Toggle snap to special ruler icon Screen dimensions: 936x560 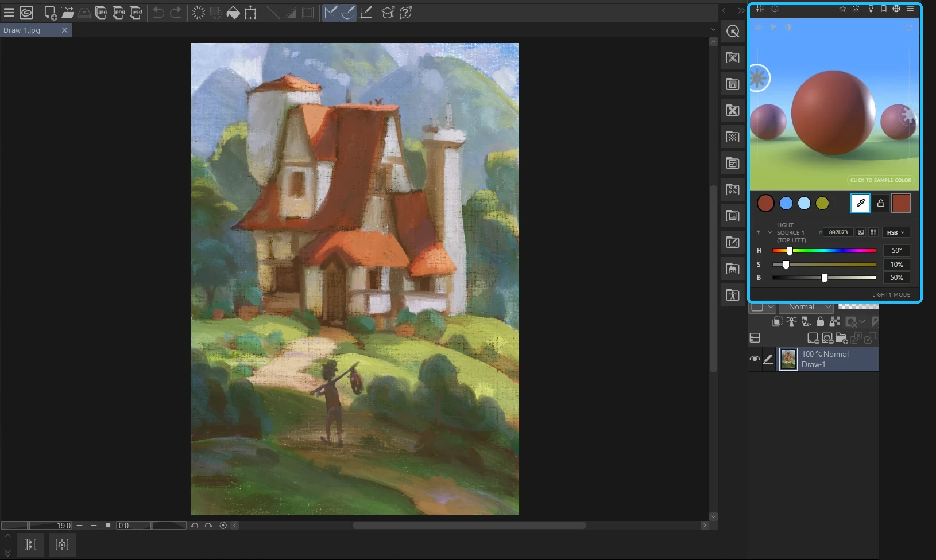point(348,12)
